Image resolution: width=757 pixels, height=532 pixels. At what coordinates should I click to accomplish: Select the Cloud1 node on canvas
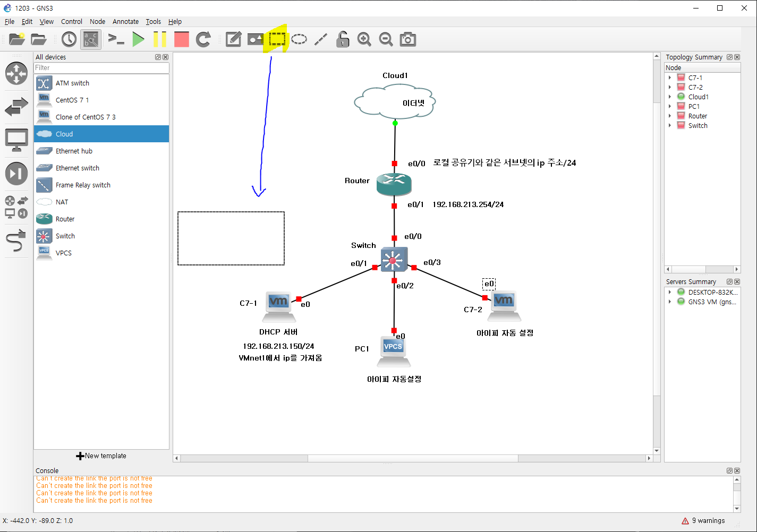coord(395,101)
